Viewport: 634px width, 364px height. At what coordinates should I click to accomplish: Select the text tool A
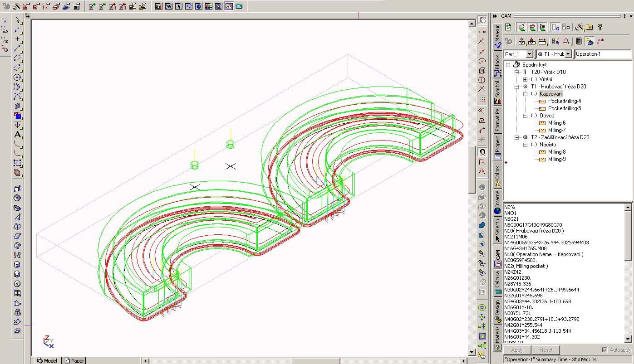[x=18, y=135]
